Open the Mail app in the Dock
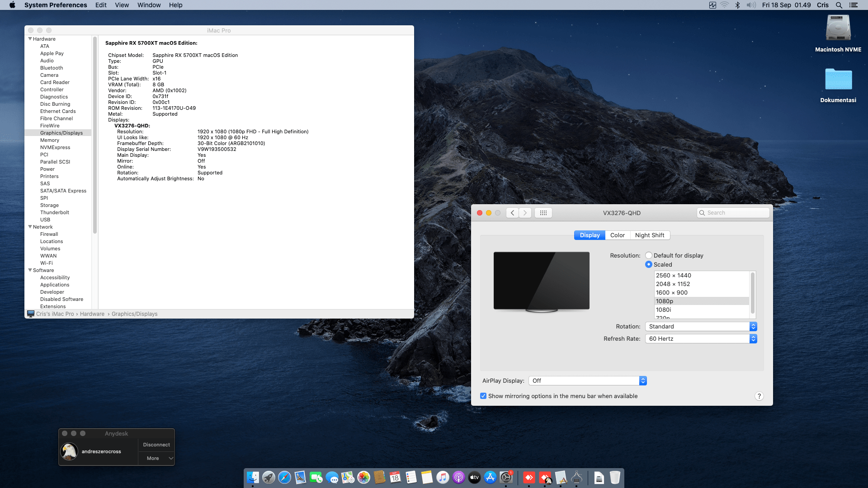This screenshot has width=868, height=488. tap(300, 478)
